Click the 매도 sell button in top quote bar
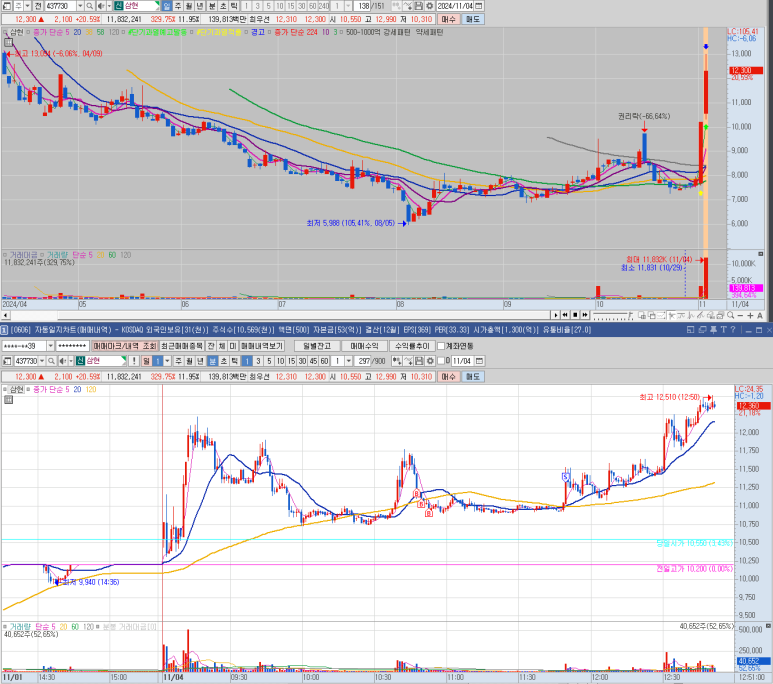 coord(473,19)
